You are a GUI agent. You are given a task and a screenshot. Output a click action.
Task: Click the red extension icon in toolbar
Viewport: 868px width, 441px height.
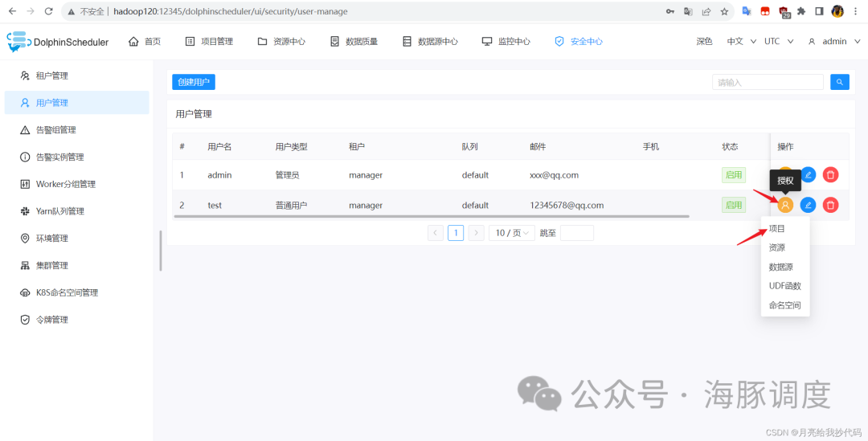tap(765, 11)
